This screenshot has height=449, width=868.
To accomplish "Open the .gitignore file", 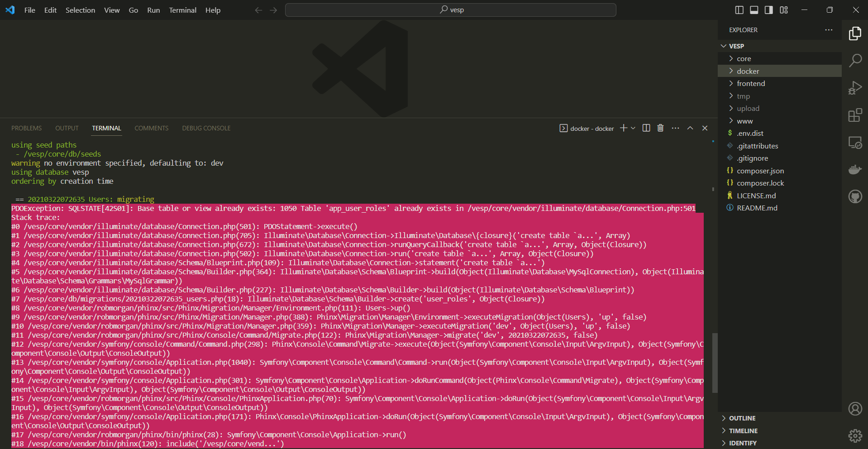I will pyautogui.click(x=779, y=158).
